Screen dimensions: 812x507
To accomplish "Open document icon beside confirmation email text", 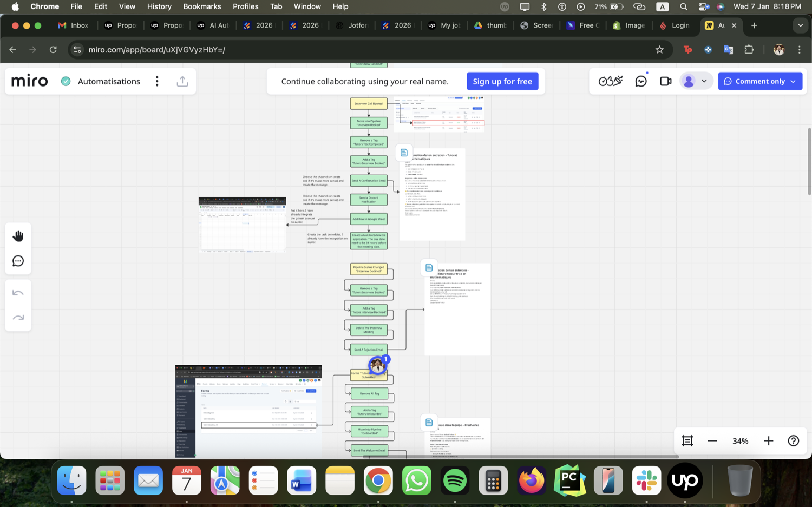I will 404,153.
